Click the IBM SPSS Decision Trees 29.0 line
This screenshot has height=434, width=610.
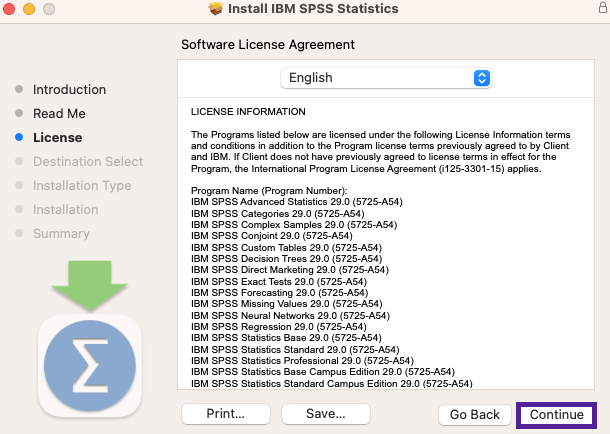(287, 259)
